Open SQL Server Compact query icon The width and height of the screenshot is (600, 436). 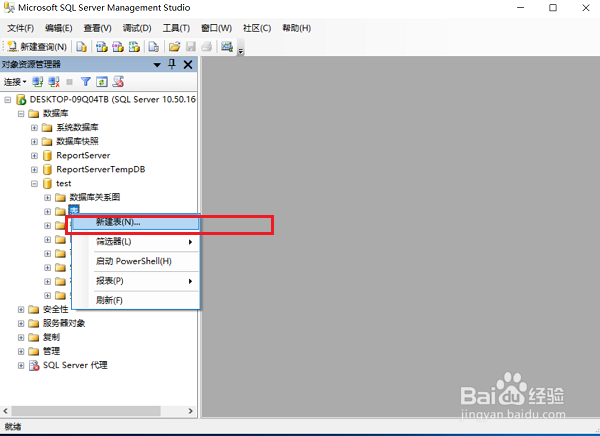[x=154, y=47]
